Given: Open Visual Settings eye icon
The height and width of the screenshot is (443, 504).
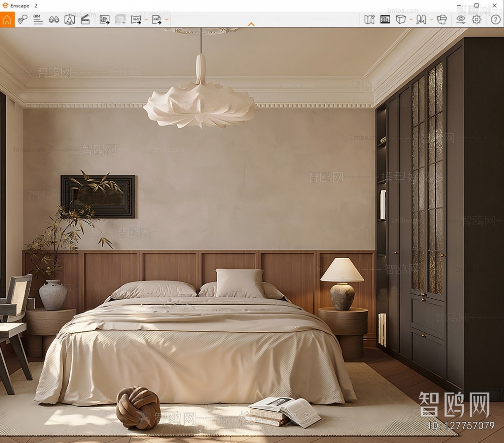Looking at the screenshot, I should 460,20.
